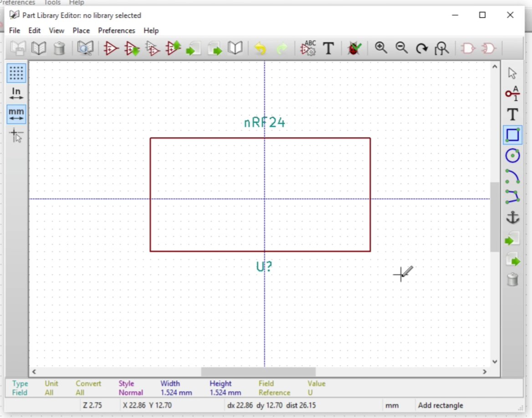Image resolution: width=532 pixels, height=418 pixels.
Task: Show normal body style gate
Action: pyautogui.click(x=468, y=48)
